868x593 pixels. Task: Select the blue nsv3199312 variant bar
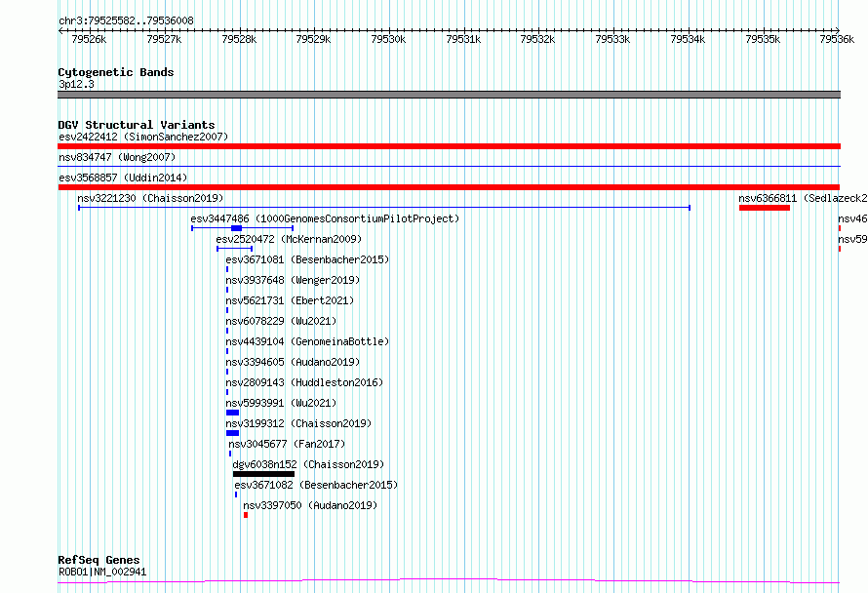coord(232,433)
